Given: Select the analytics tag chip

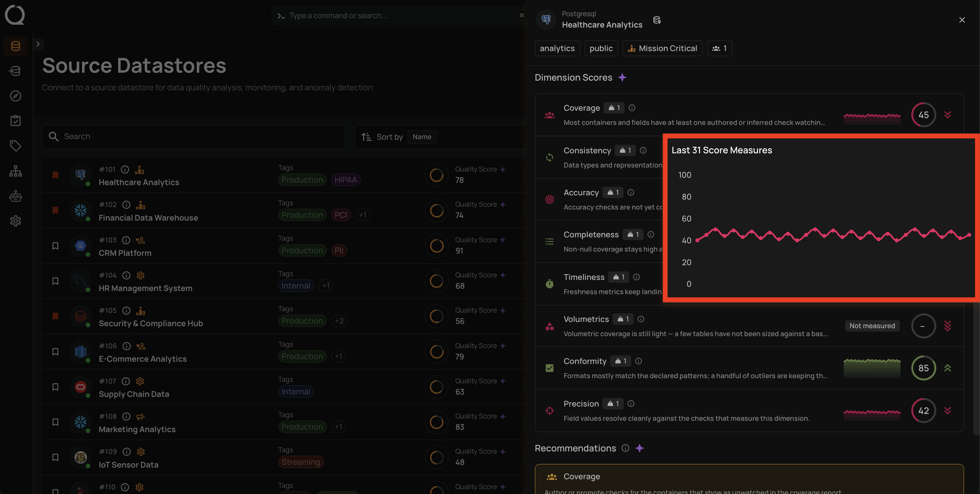Looking at the screenshot, I should click(557, 48).
